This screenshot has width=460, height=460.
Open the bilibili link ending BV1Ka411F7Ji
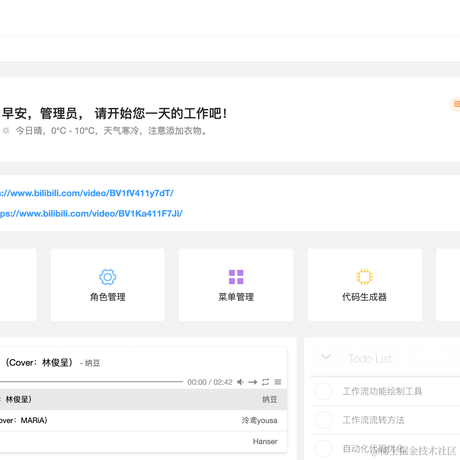click(91, 213)
